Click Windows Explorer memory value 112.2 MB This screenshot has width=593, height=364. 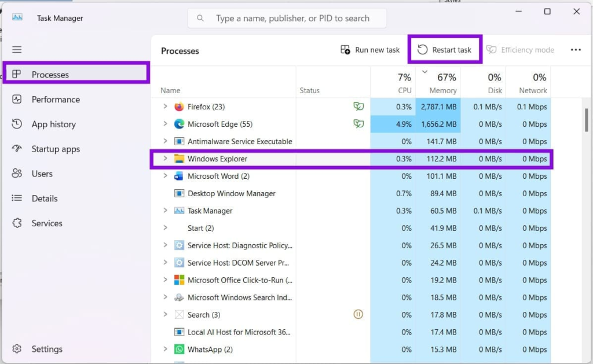(x=441, y=159)
